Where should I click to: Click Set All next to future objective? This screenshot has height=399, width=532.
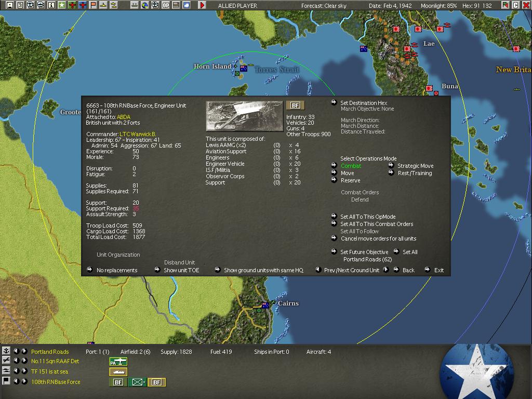(x=410, y=252)
